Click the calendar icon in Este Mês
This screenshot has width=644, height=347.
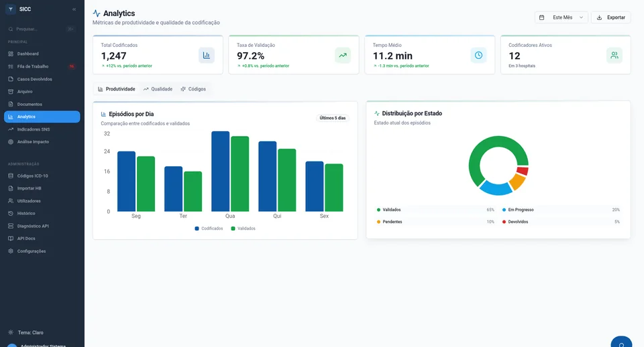(x=542, y=17)
